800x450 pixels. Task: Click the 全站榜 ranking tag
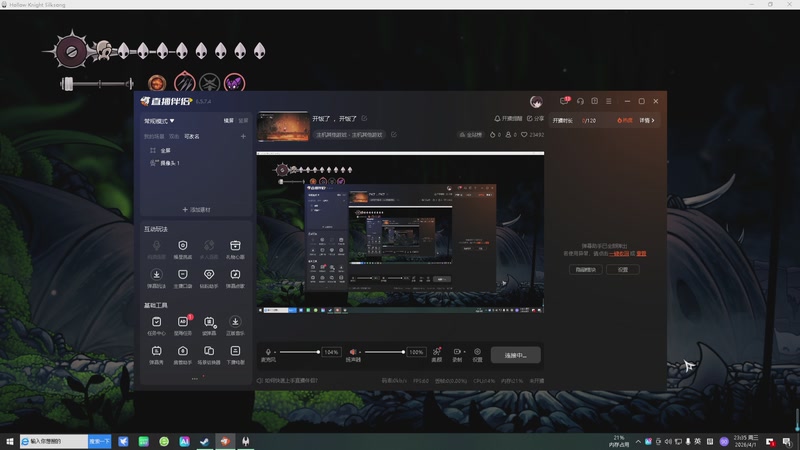click(x=470, y=135)
